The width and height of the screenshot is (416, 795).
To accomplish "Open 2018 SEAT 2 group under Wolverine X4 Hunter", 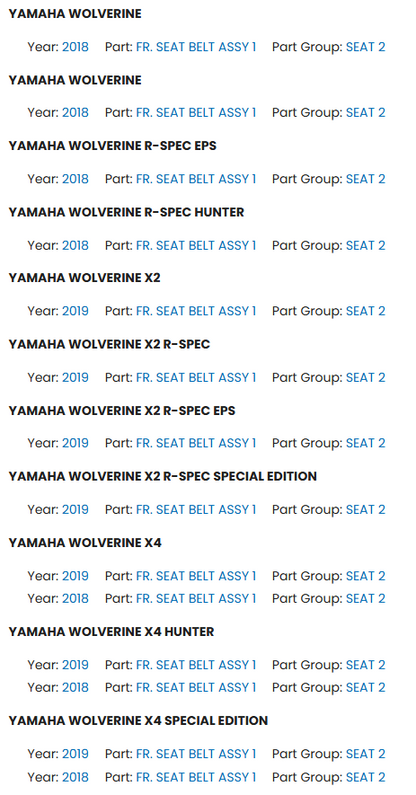I will click(365, 688).
